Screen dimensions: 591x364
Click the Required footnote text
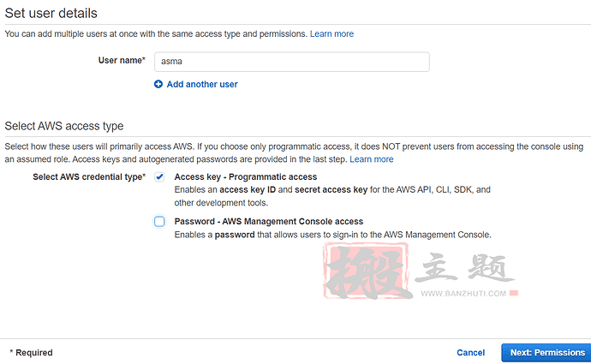pos(32,353)
